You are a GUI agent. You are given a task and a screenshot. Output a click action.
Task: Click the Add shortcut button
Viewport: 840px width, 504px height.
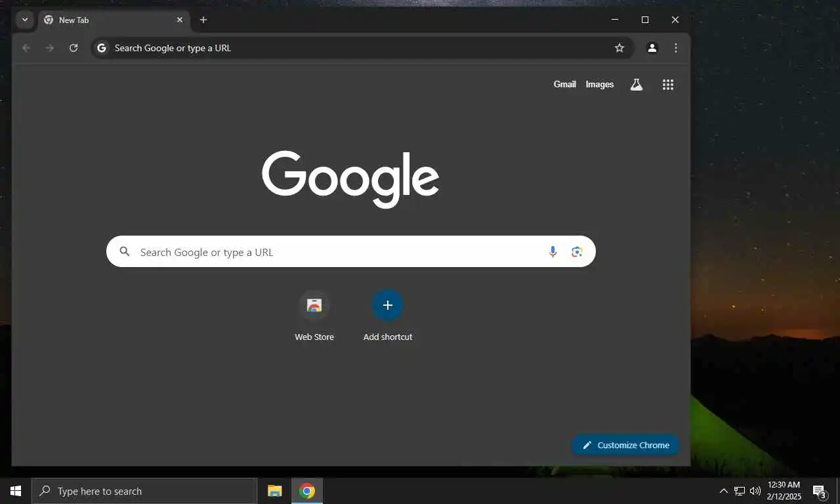(388, 317)
